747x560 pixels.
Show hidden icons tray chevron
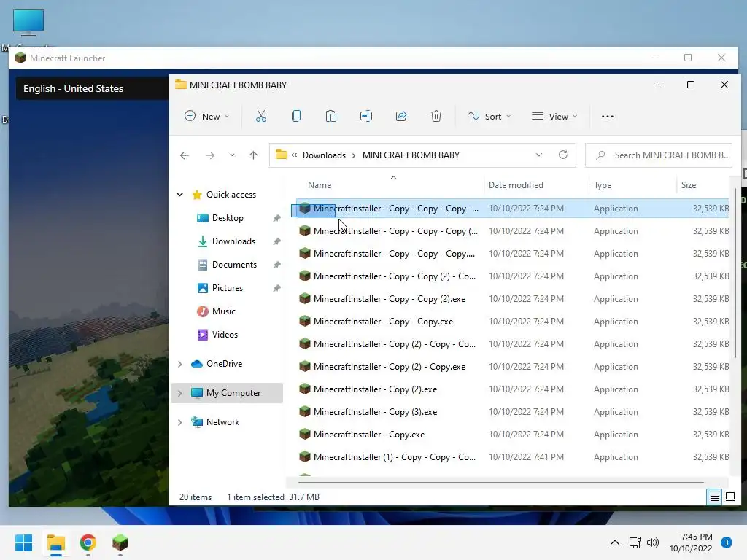point(614,542)
